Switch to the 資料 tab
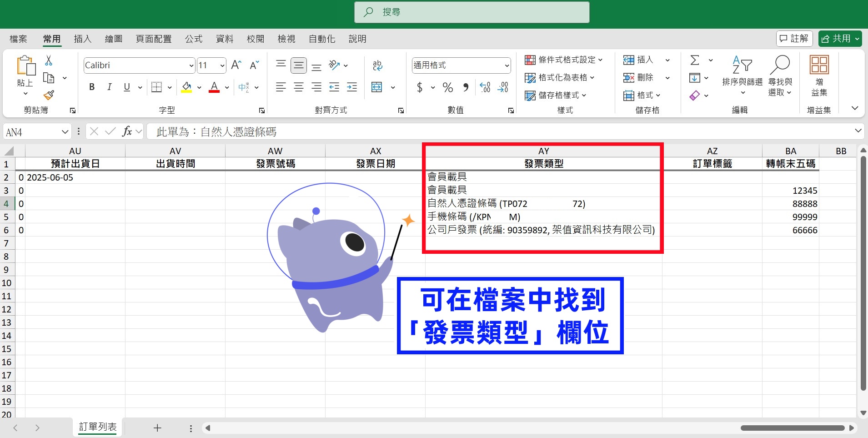The width and height of the screenshot is (868, 438). pyautogui.click(x=225, y=39)
